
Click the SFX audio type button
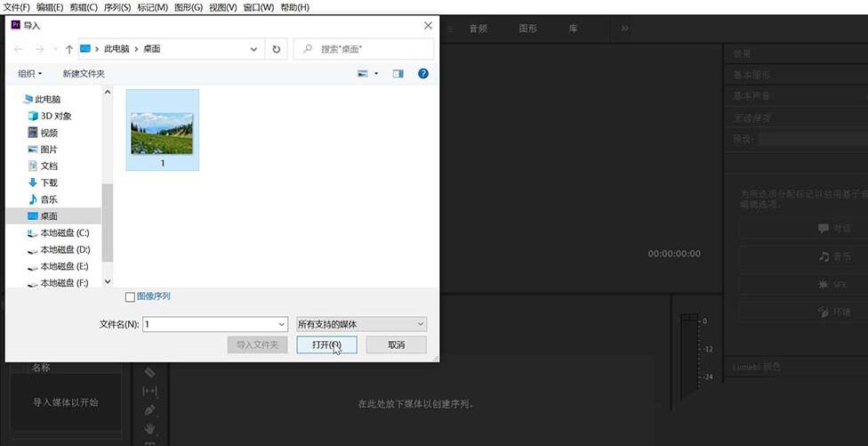[804, 285]
